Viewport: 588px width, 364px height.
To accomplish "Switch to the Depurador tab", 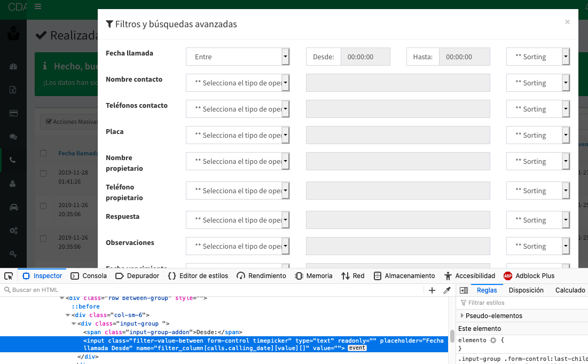I will (x=137, y=276).
